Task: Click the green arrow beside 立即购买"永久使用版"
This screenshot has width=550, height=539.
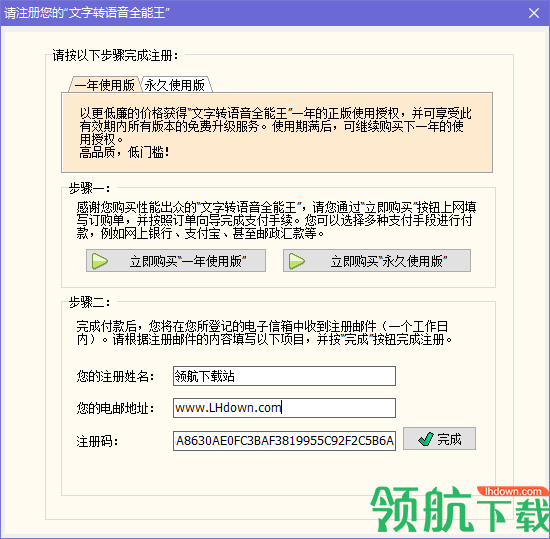Action: tap(297, 261)
